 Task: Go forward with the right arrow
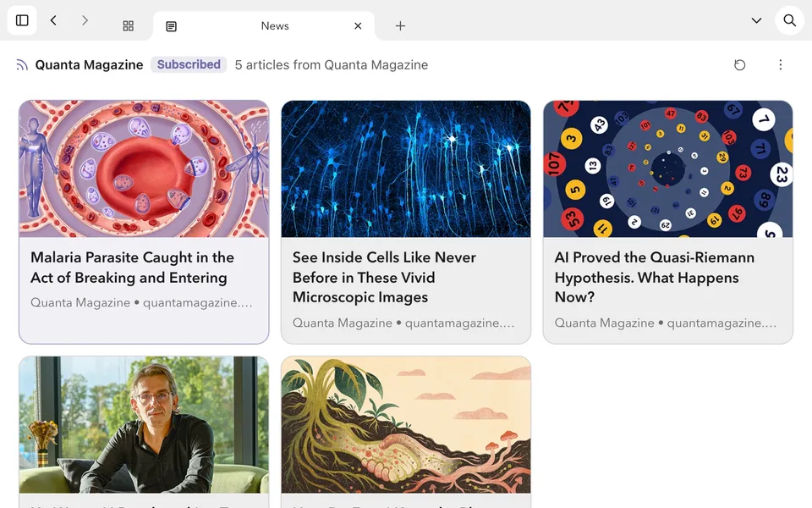pos(85,20)
